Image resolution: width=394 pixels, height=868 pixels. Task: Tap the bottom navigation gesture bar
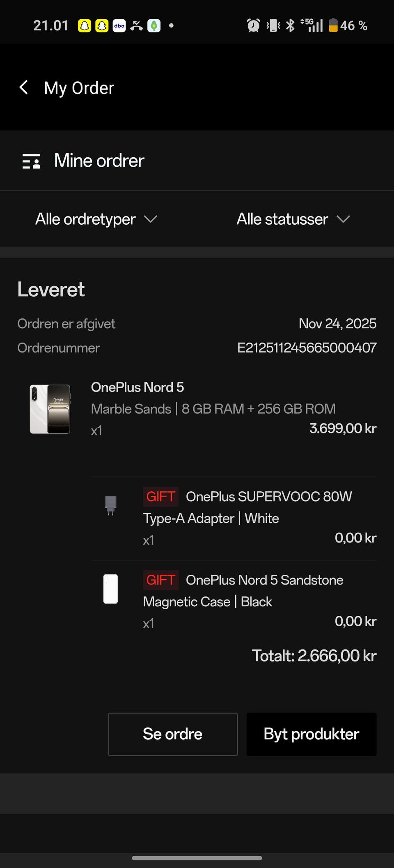[197, 858]
